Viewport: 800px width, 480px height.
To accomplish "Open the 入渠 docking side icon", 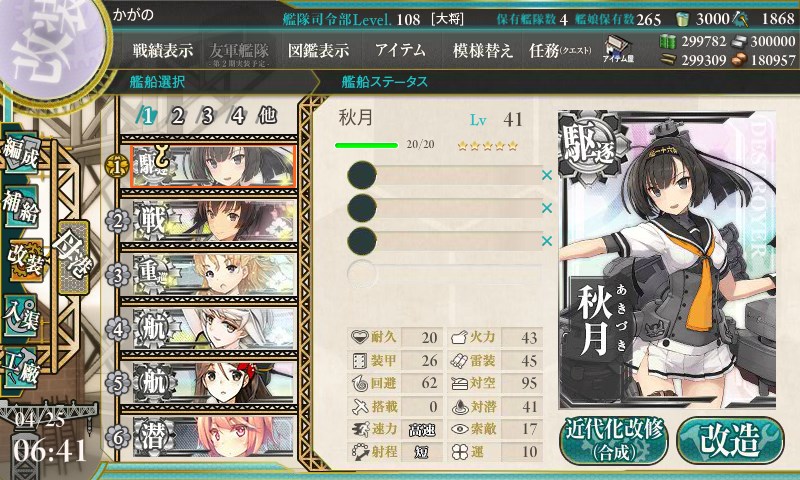I will click(21, 315).
